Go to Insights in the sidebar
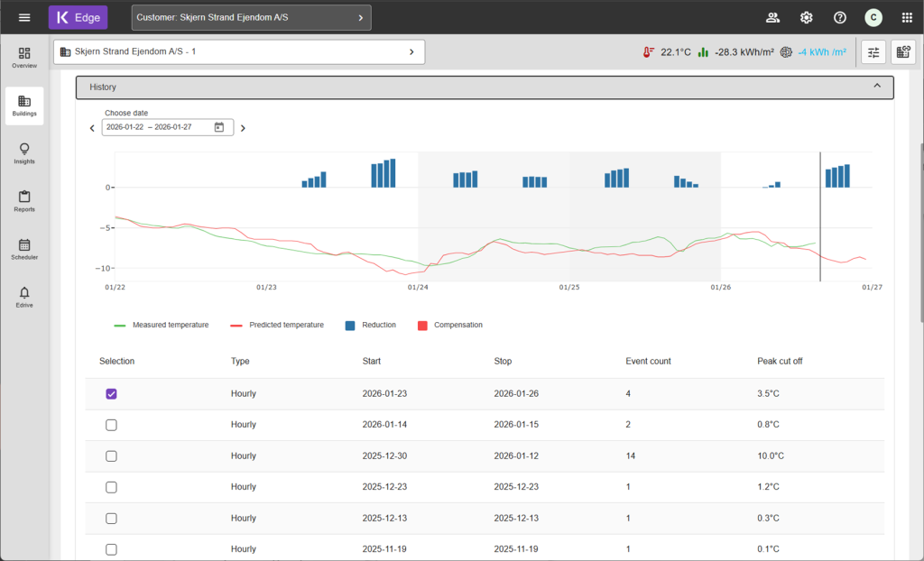The width and height of the screenshot is (924, 561). coord(24,152)
